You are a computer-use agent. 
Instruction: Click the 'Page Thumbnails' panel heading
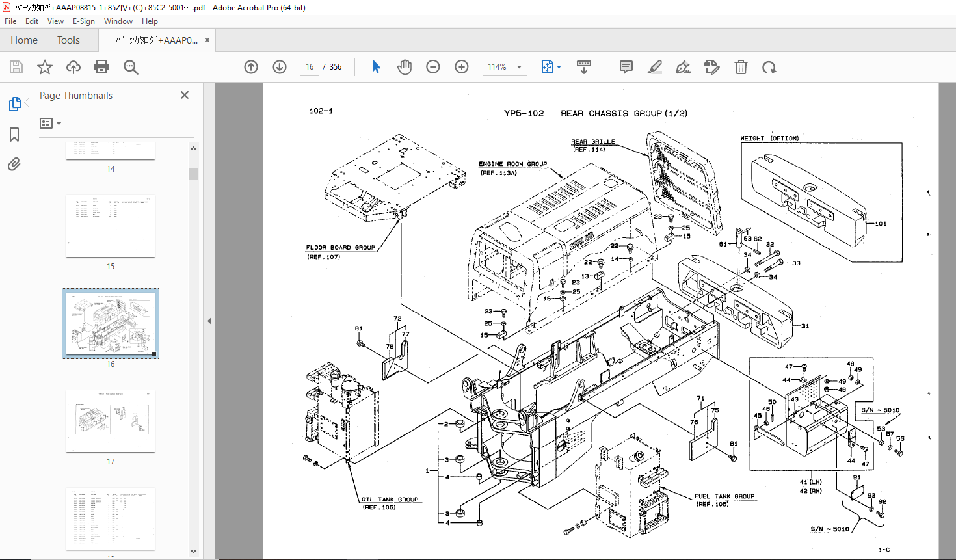pyautogui.click(x=76, y=96)
